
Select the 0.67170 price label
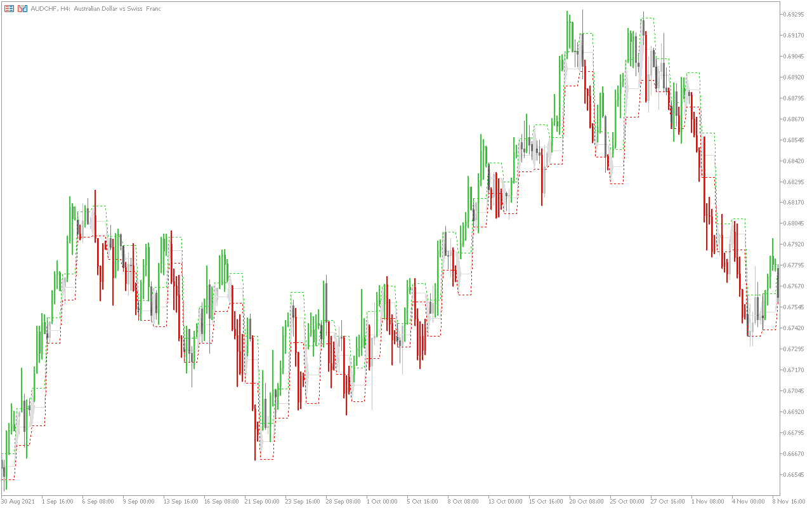[795, 370]
